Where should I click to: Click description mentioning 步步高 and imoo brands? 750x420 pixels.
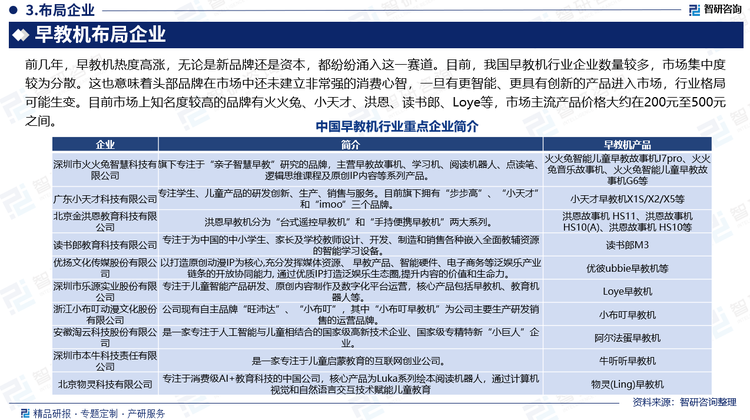(x=351, y=199)
